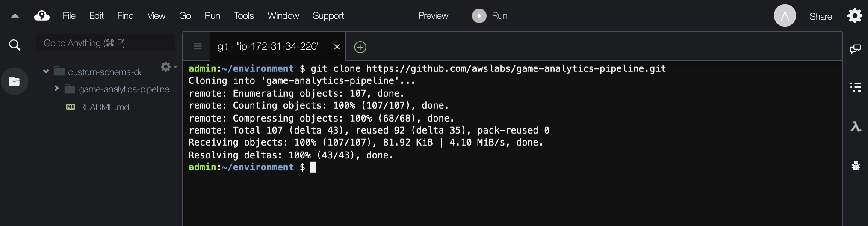Open the Find menu
Image resolution: width=868 pixels, height=226 pixels.
[125, 16]
